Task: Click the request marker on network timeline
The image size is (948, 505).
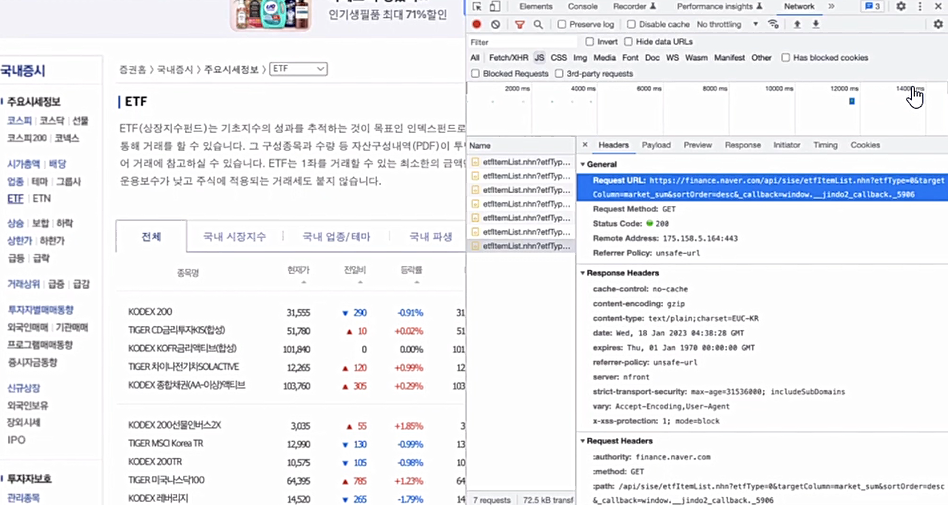Action: (x=852, y=101)
